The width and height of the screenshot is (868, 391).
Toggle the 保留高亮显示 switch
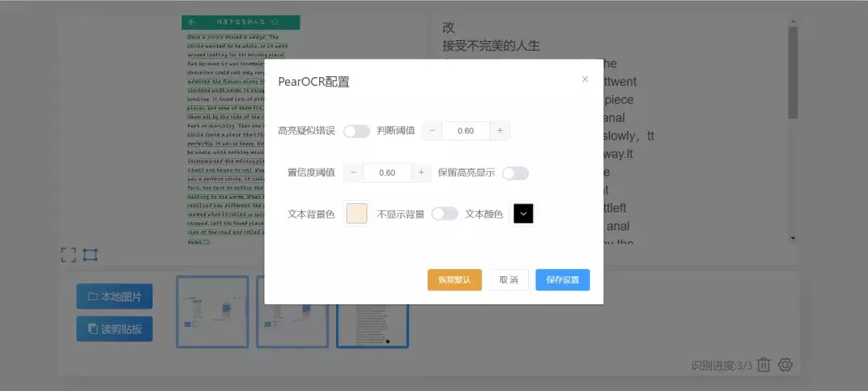tap(515, 173)
